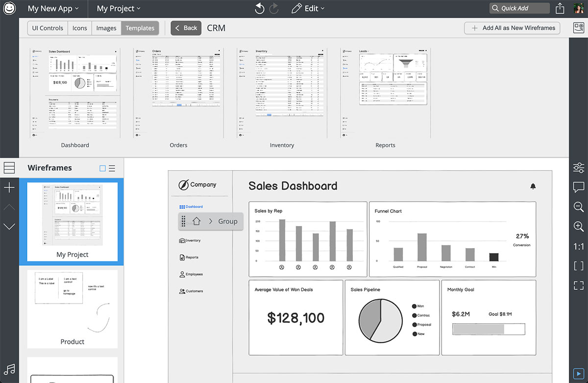Toggle the UI library panel icon
The height and width of the screenshot is (383, 588).
578,28
